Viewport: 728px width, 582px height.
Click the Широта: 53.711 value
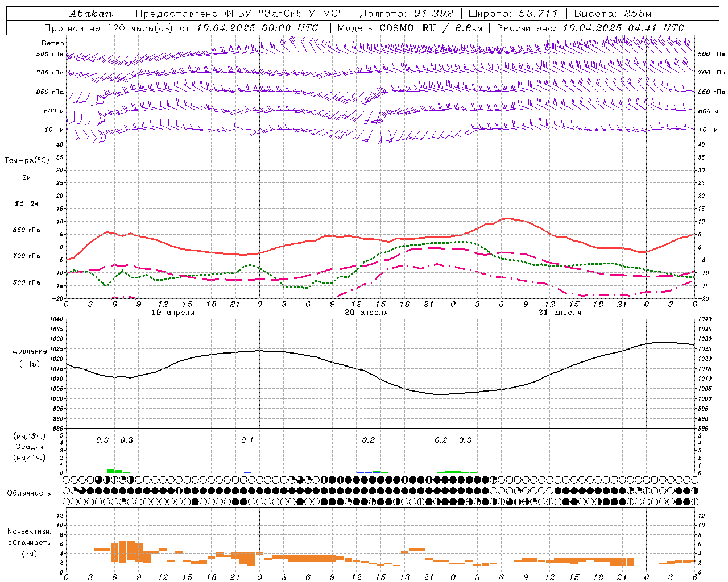[x=512, y=14]
